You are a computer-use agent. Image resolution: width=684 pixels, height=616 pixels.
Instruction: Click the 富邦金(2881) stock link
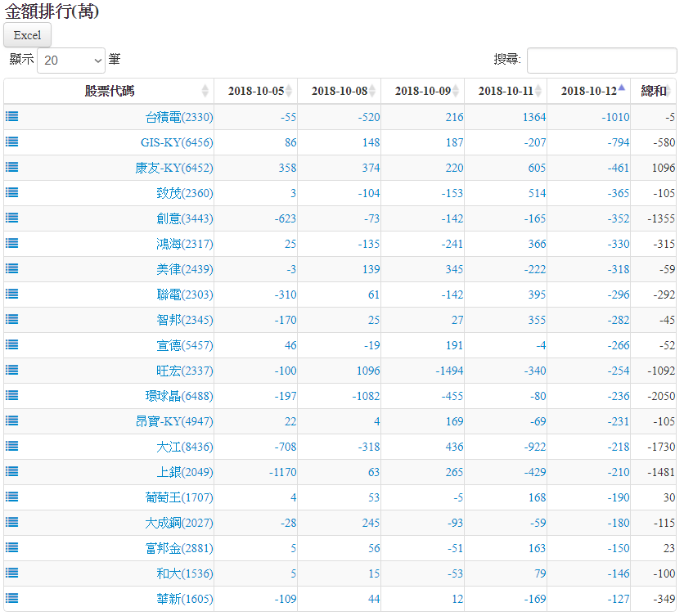[179, 548]
